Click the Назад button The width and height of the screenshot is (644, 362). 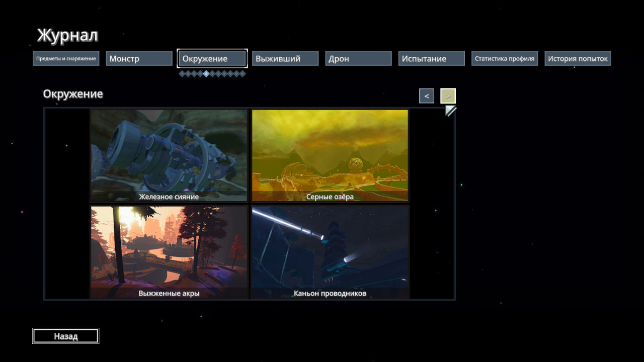click(x=66, y=336)
